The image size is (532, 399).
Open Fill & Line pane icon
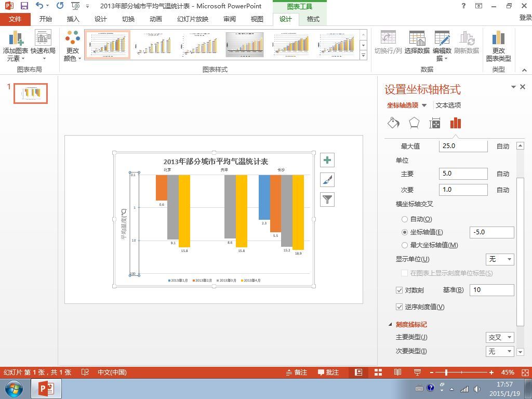[394, 123]
